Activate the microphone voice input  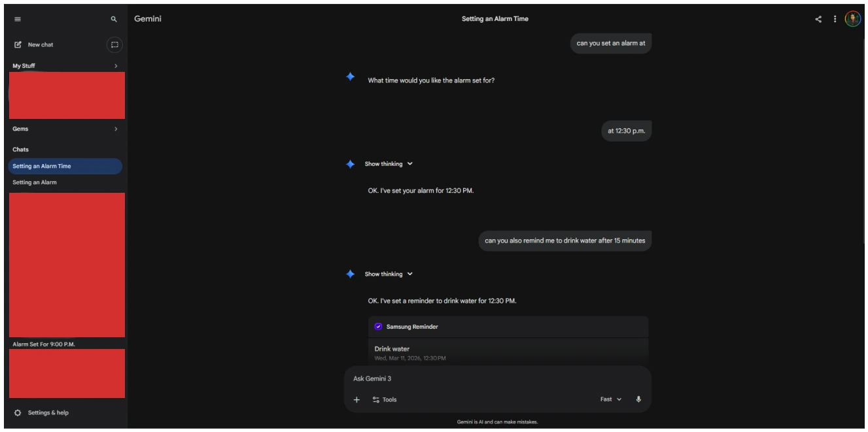click(638, 399)
